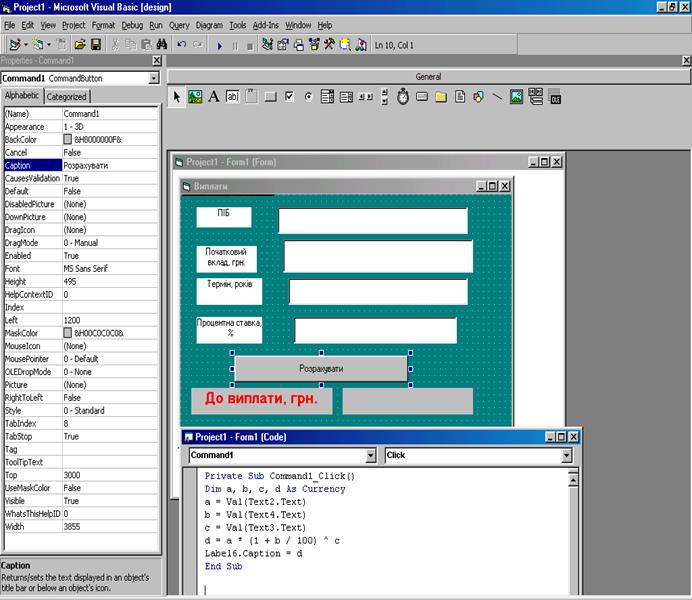
Task: Select the Label tool in toolbox
Action: [213, 97]
